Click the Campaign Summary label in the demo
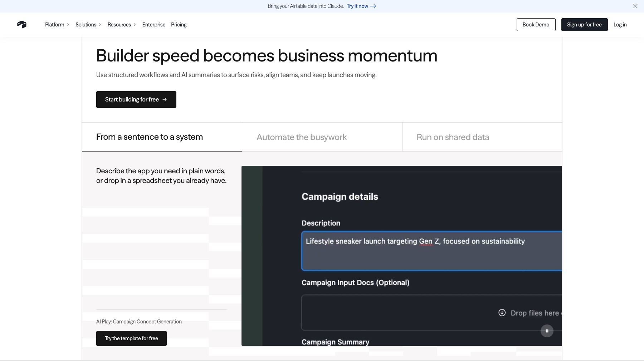This screenshot has width=644, height=362. 336,342
